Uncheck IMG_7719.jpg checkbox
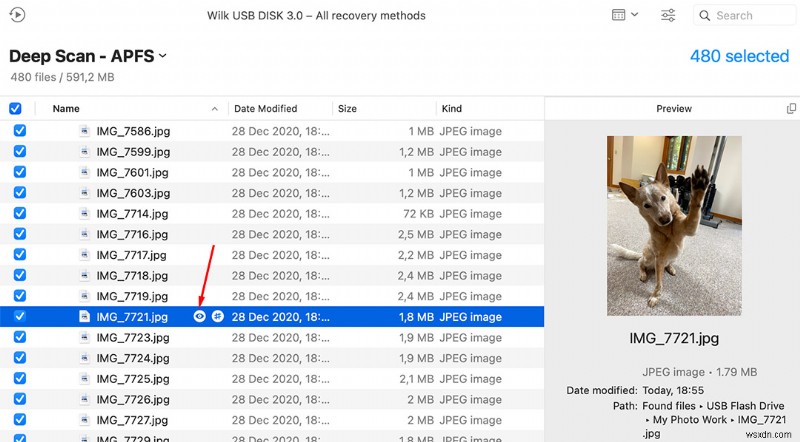The width and height of the screenshot is (800, 442). click(20, 296)
